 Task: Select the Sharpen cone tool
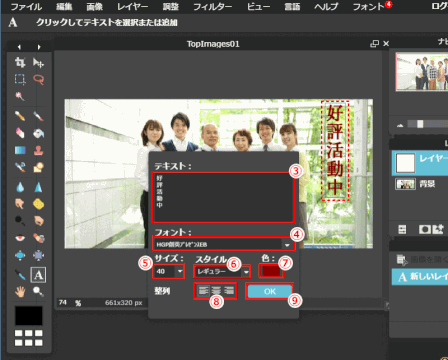[38, 187]
